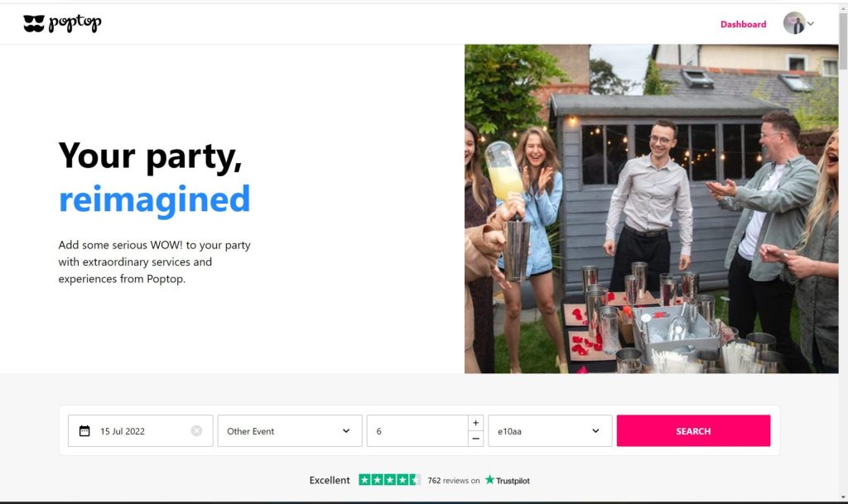Click the garden party hero photo
The image size is (848, 504).
[x=651, y=209]
